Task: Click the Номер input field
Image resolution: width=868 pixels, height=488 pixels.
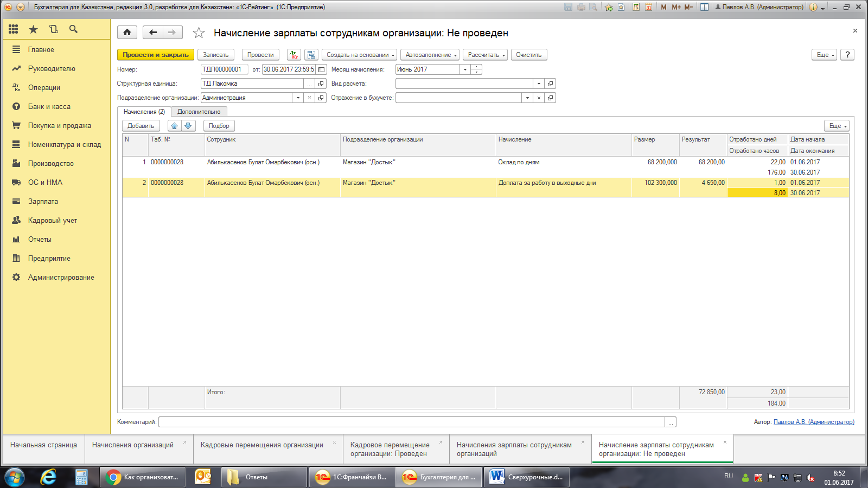Action: tap(225, 69)
